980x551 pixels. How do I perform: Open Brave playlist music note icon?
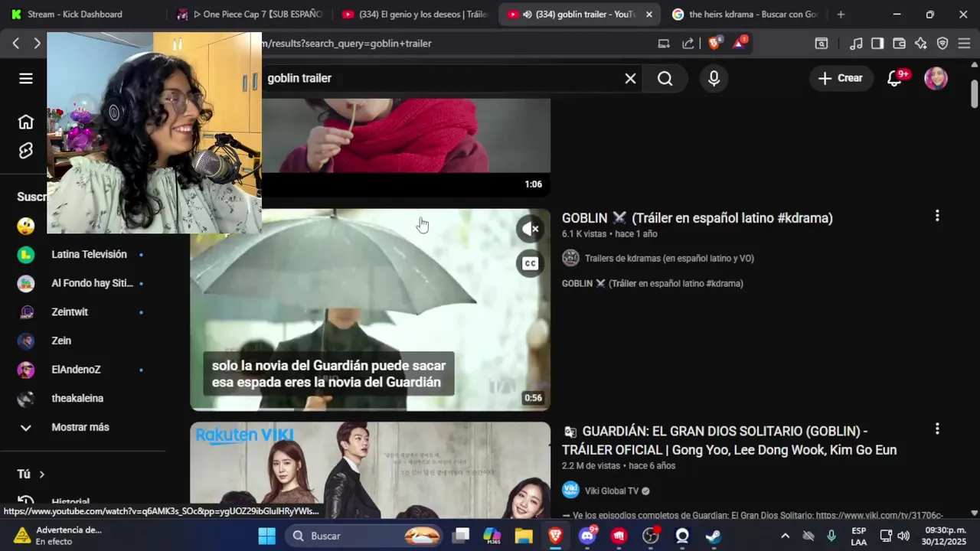[x=857, y=44]
